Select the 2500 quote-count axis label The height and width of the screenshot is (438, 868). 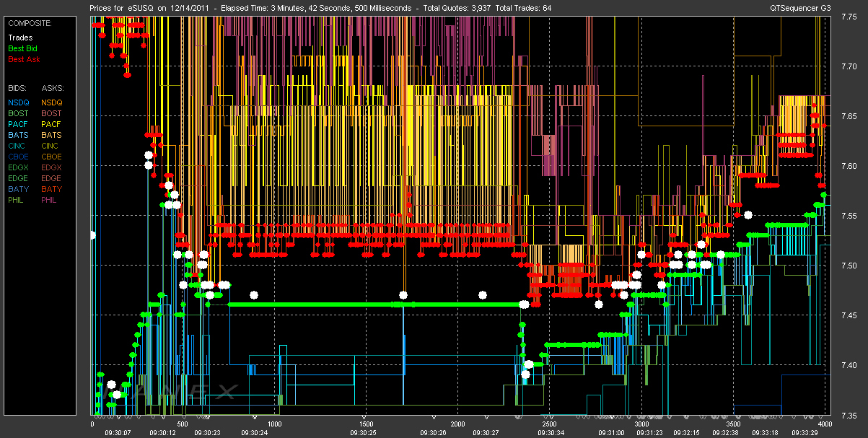click(549, 424)
